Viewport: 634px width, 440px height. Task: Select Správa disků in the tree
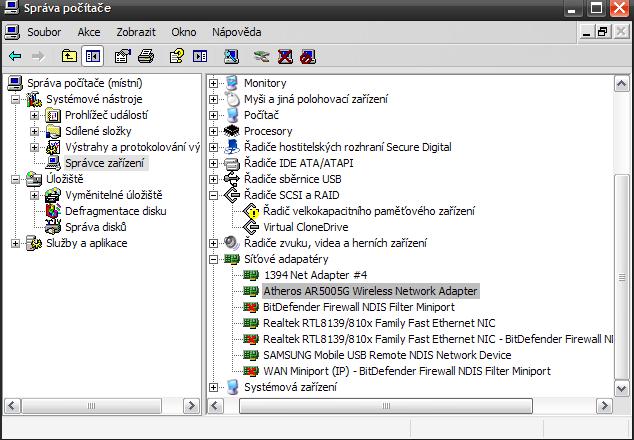[x=95, y=227]
